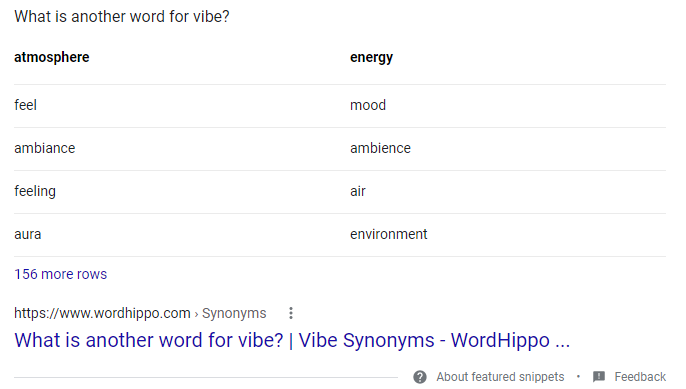Click the question heading about vibe
This screenshot has width=686, height=389.
click(x=122, y=17)
